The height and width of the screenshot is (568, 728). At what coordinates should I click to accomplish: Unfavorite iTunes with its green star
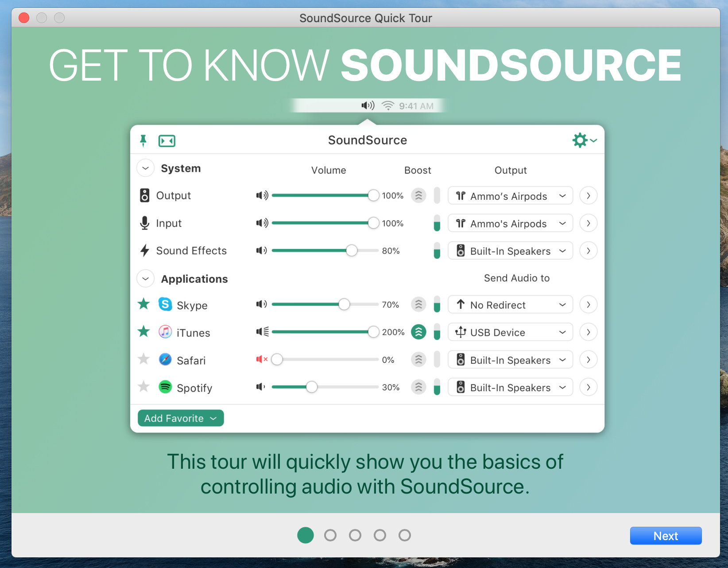[x=143, y=331]
